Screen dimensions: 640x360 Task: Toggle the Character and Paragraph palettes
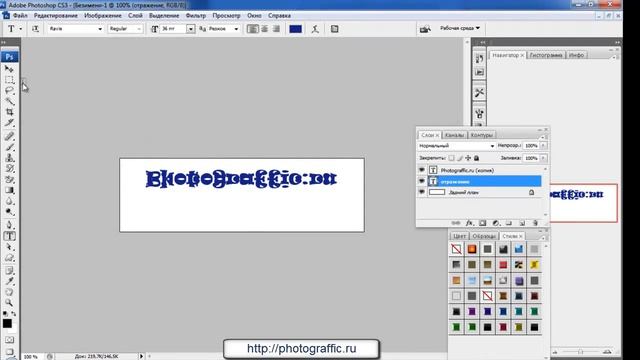[x=335, y=29]
